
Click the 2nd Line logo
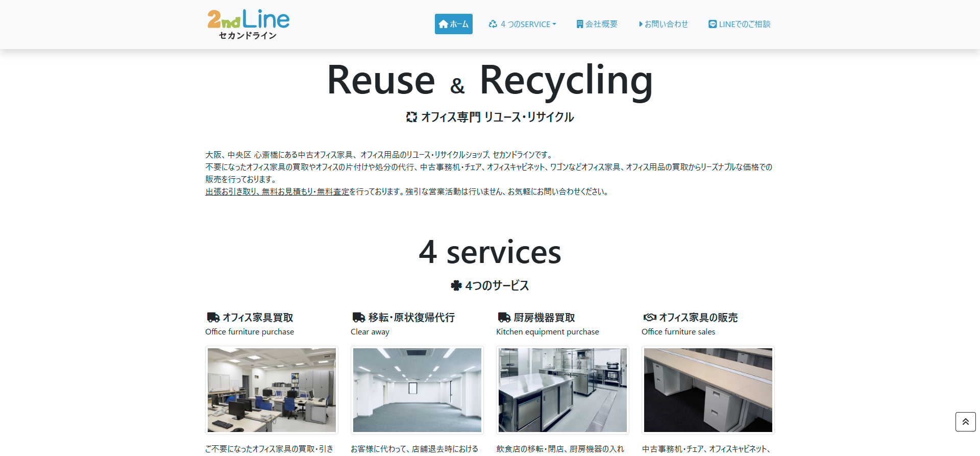coord(249,25)
